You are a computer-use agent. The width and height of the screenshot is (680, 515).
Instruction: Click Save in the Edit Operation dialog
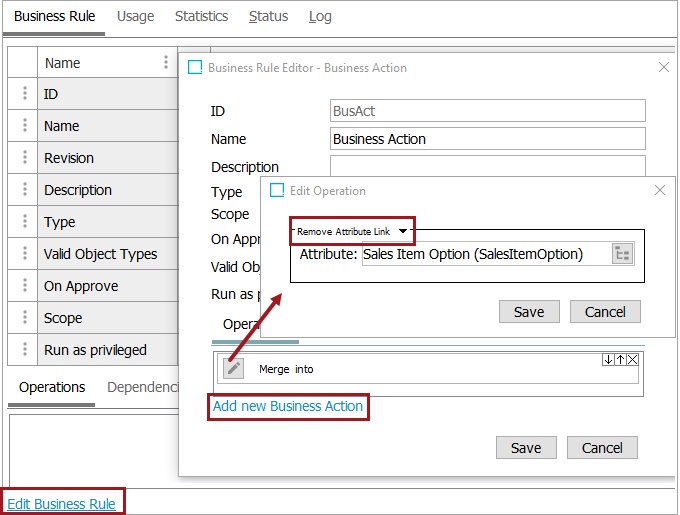pyautogui.click(x=528, y=312)
